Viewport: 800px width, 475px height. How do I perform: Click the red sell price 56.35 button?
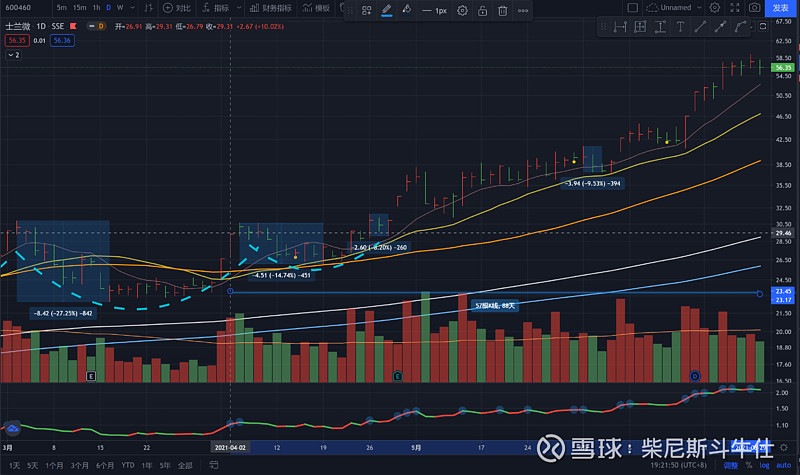coord(17,40)
